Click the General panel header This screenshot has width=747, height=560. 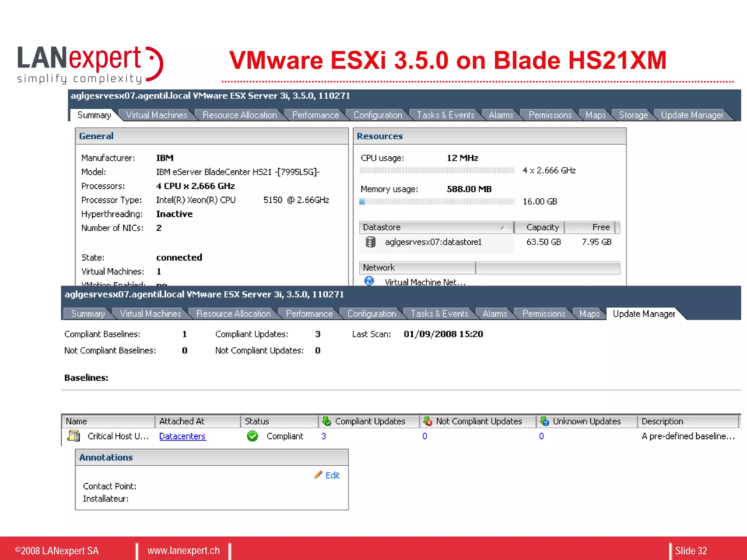(x=212, y=136)
